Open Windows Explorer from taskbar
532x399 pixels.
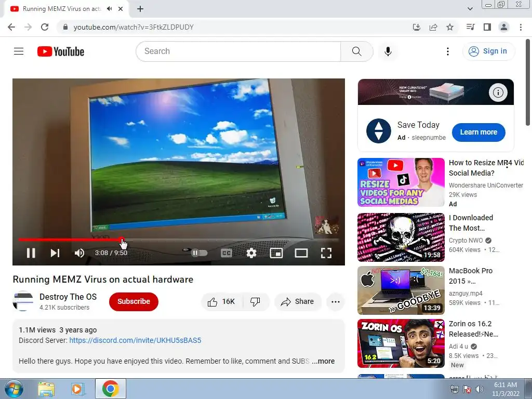tap(46, 389)
